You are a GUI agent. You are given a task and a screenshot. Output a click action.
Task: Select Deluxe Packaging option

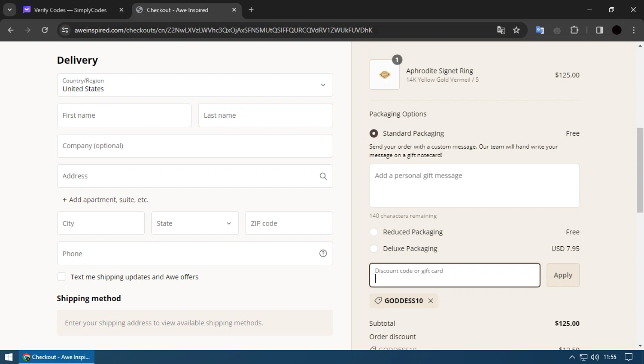(x=374, y=249)
